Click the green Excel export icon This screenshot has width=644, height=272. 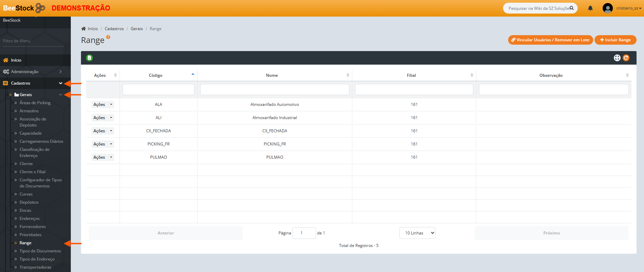[89, 58]
